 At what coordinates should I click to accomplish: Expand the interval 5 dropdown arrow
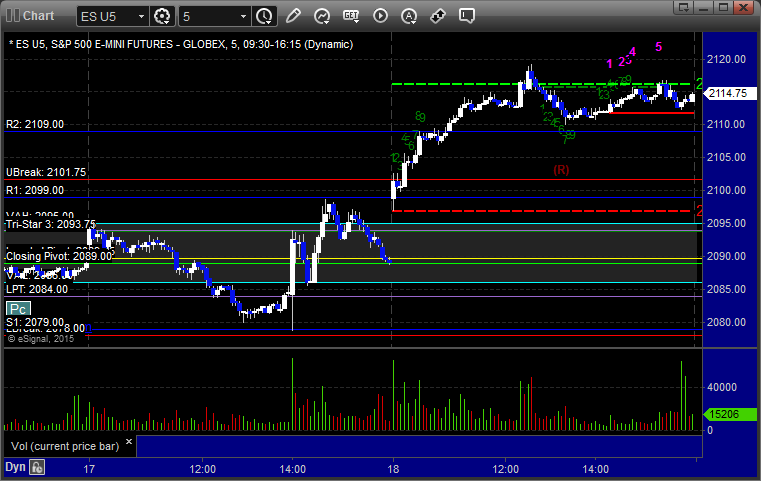pos(244,17)
